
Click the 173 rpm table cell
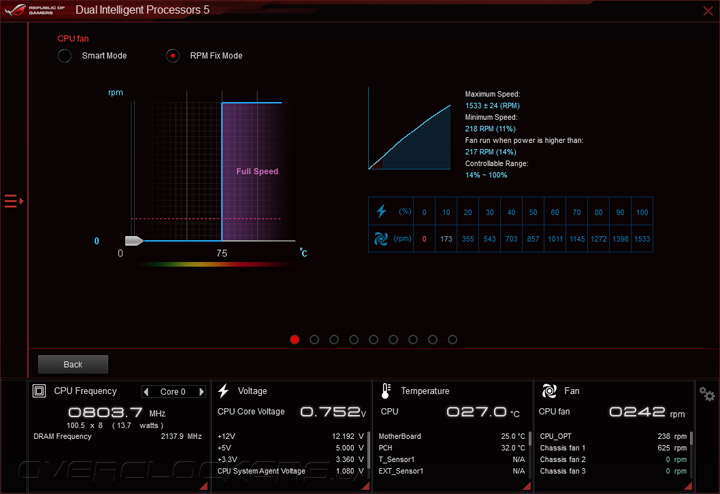(446, 239)
